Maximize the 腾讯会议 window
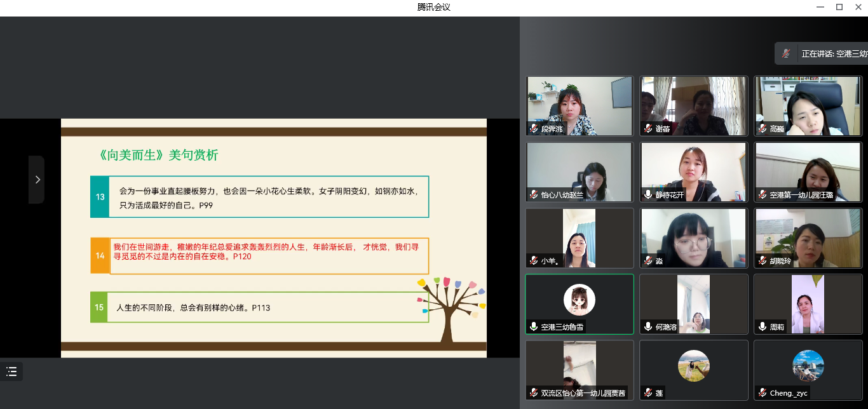 point(839,7)
